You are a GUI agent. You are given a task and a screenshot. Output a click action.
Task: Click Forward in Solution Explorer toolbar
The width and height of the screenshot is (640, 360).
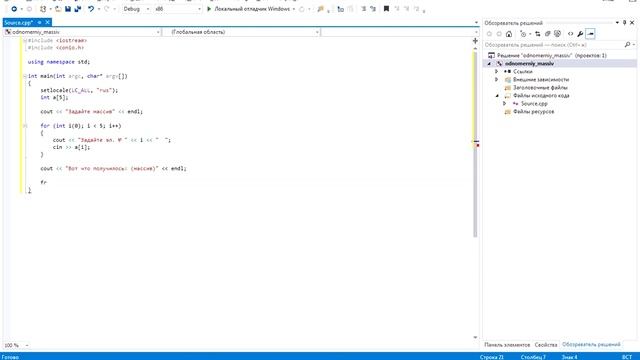point(499,34)
